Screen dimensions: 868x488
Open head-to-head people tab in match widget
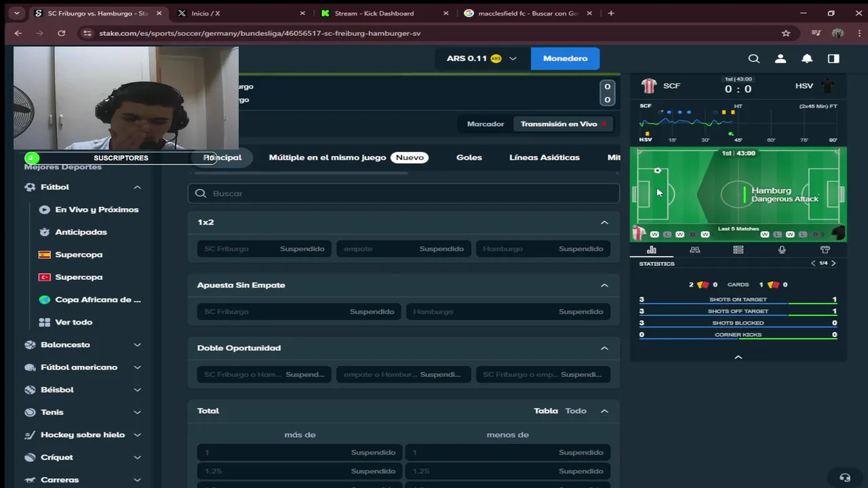tap(695, 250)
